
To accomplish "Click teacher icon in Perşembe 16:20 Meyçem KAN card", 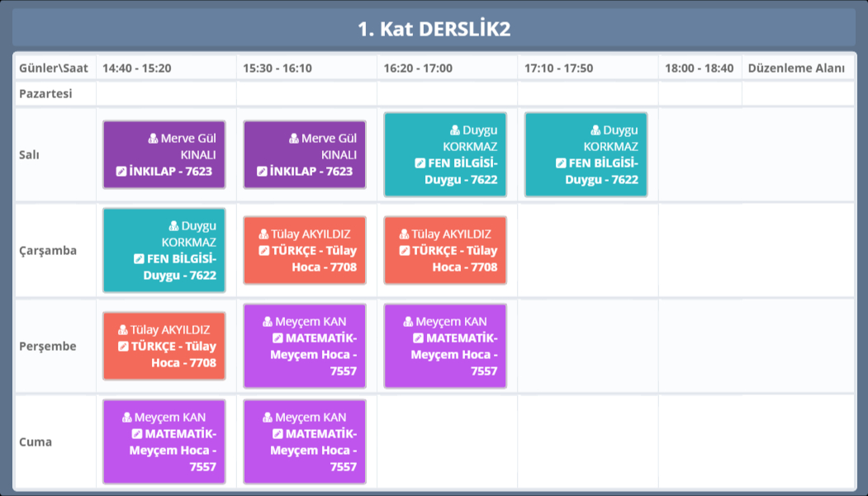I will point(408,322).
